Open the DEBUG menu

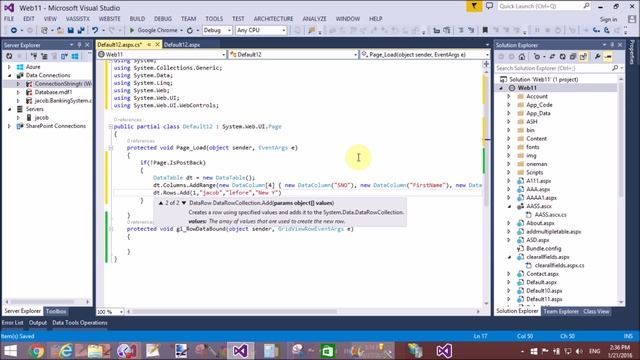[x=162, y=19]
